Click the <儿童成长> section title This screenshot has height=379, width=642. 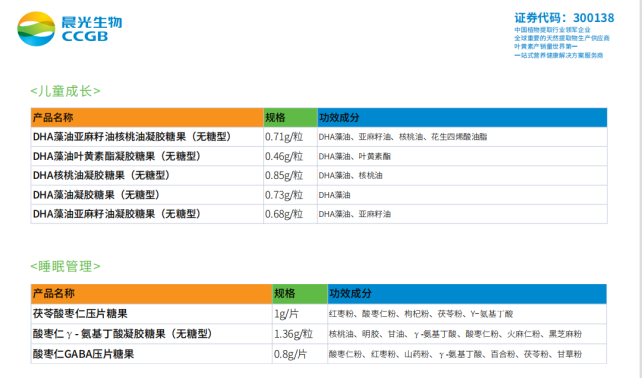66,91
